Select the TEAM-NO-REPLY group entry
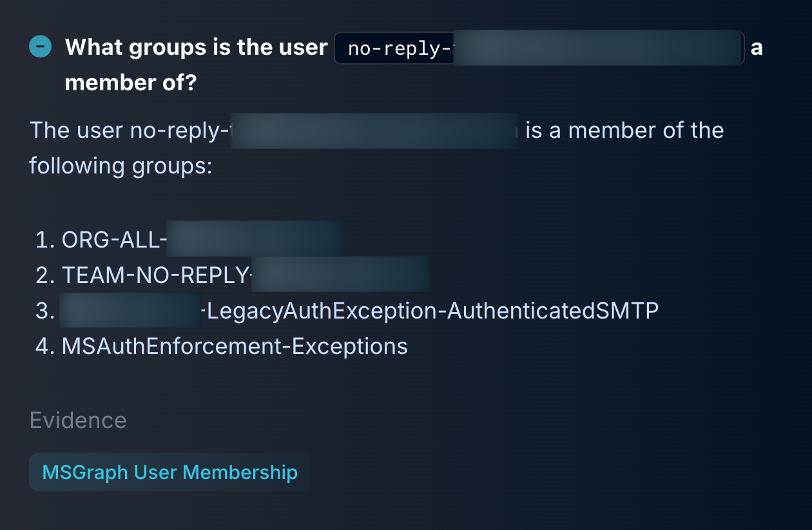This screenshot has height=530, width=812. (246, 275)
